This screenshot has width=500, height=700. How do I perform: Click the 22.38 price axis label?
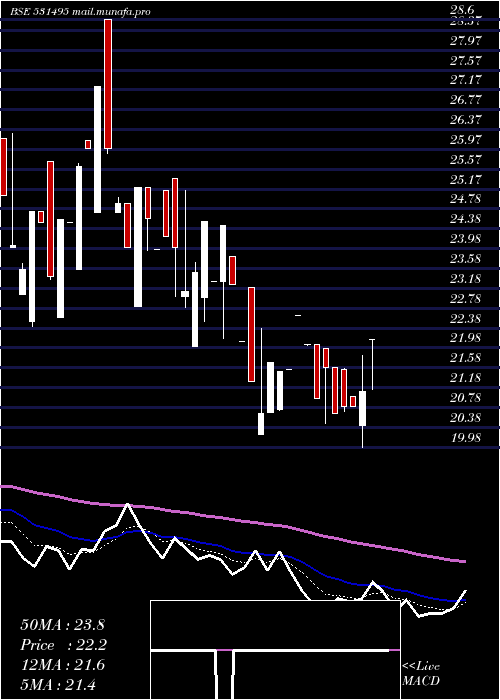pyautogui.click(x=466, y=319)
